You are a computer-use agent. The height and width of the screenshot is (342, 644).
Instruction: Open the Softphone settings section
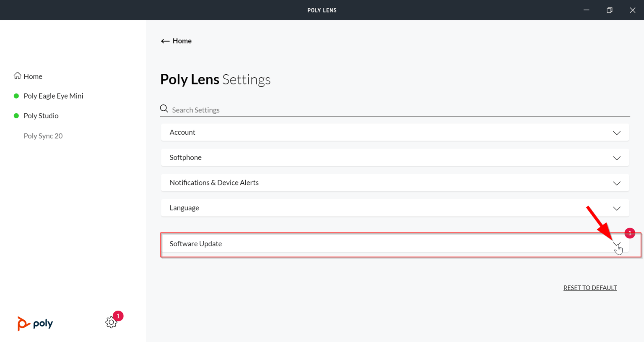coord(616,158)
